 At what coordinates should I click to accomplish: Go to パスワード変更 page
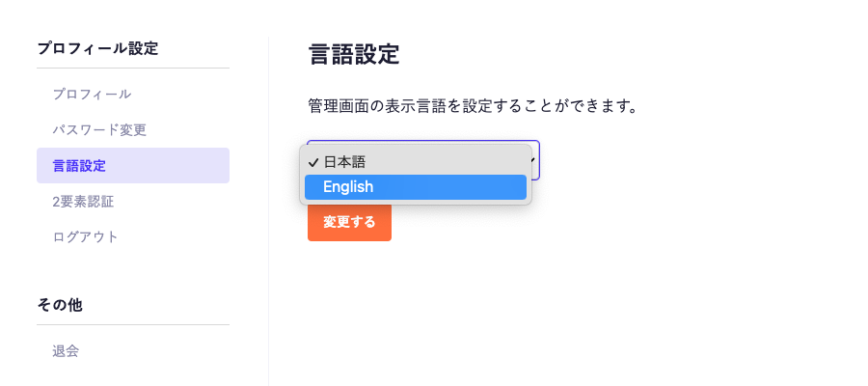coord(99,129)
